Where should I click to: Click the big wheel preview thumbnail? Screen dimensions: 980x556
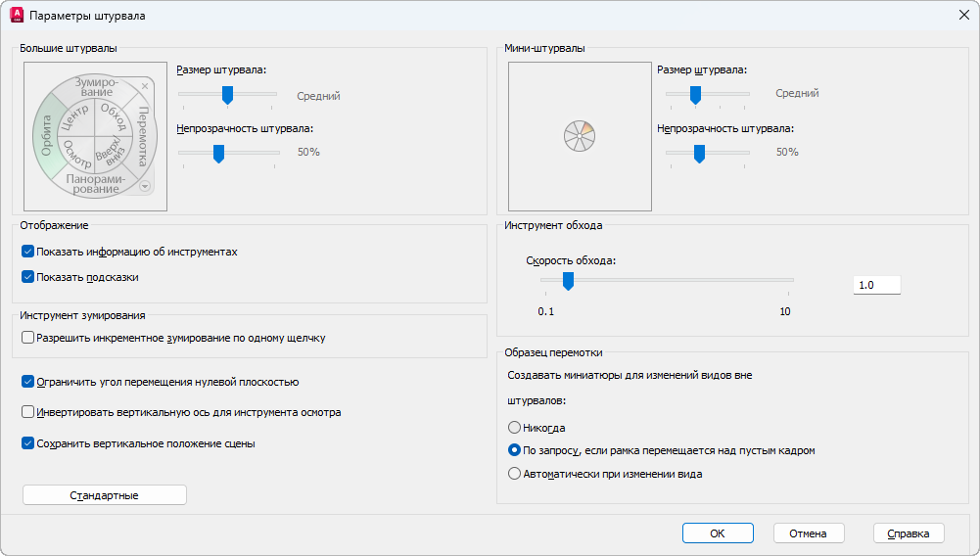[95, 136]
